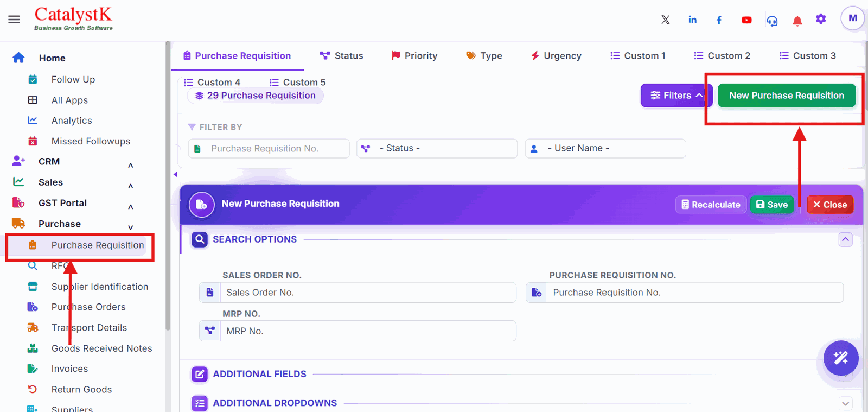The height and width of the screenshot is (412, 868).
Task: Open the hamburger navigation menu
Action: pos(14,20)
